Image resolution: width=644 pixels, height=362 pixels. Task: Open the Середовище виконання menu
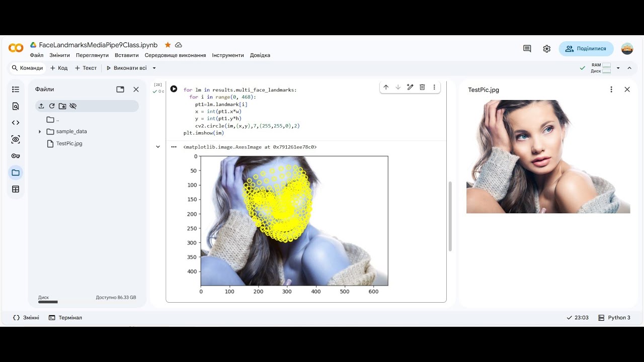click(175, 55)
